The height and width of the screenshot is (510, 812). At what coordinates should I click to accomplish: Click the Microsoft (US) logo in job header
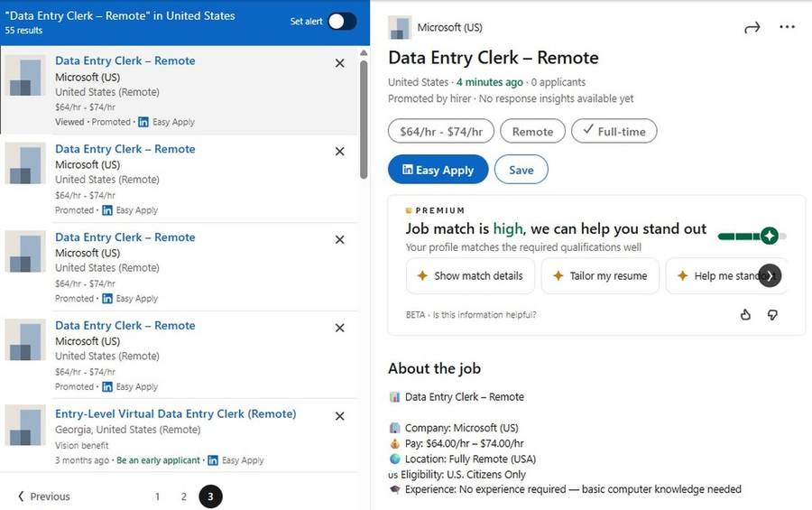pyautogui.click(x=400, y=27)
